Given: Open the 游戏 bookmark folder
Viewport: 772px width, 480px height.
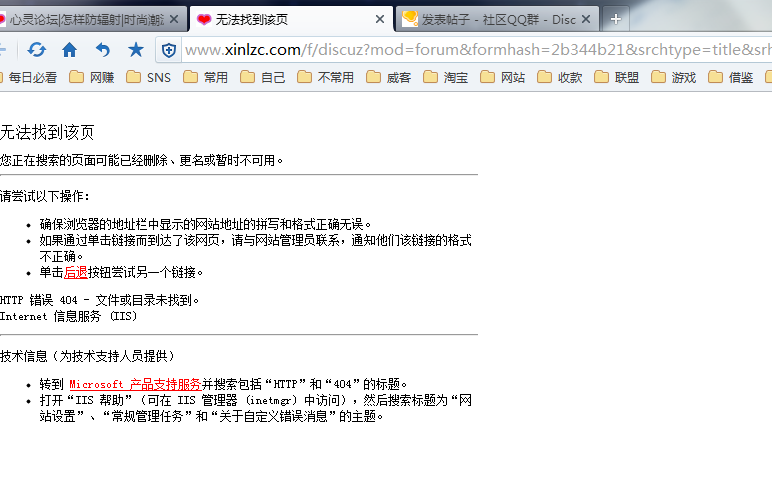Looking at the screenshot, I should pos(674,78).
